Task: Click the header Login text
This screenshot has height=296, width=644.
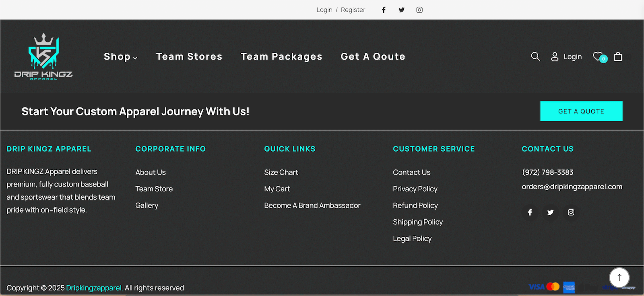Action: (572, 57)
